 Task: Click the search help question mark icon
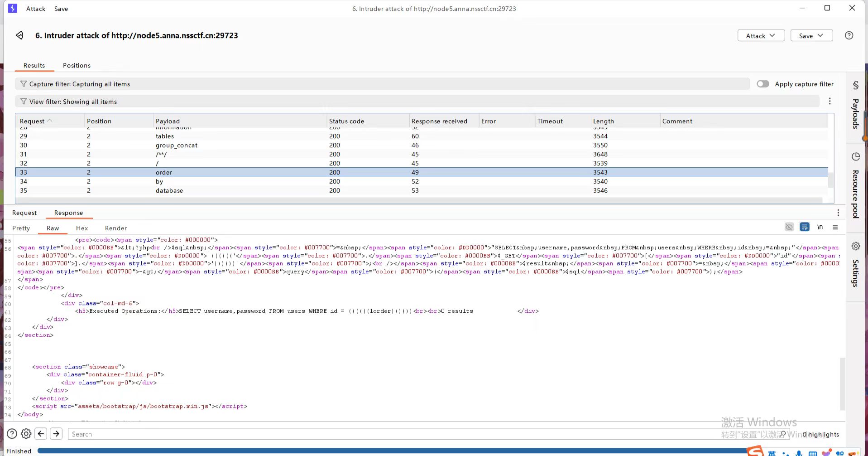[12, 434]
